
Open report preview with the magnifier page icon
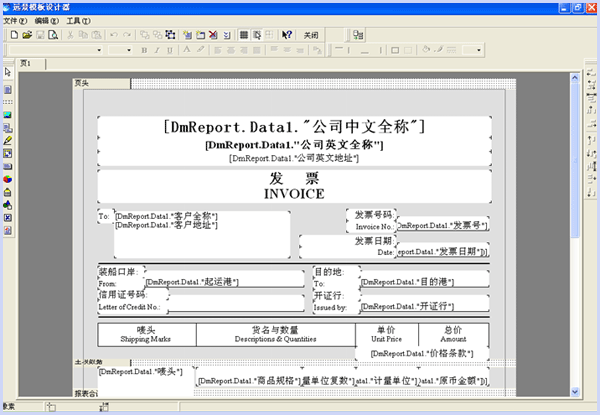(53, 35)
